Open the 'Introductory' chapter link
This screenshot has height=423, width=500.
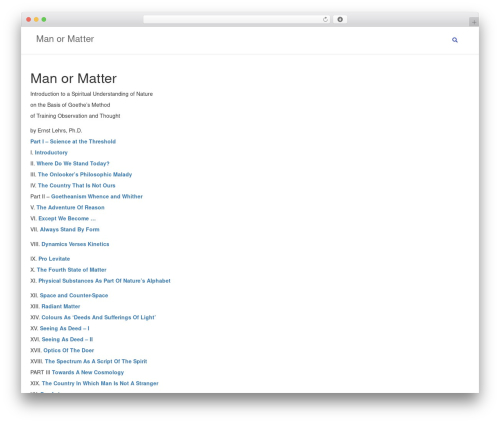pyautogui.click(x=51, y=152)
